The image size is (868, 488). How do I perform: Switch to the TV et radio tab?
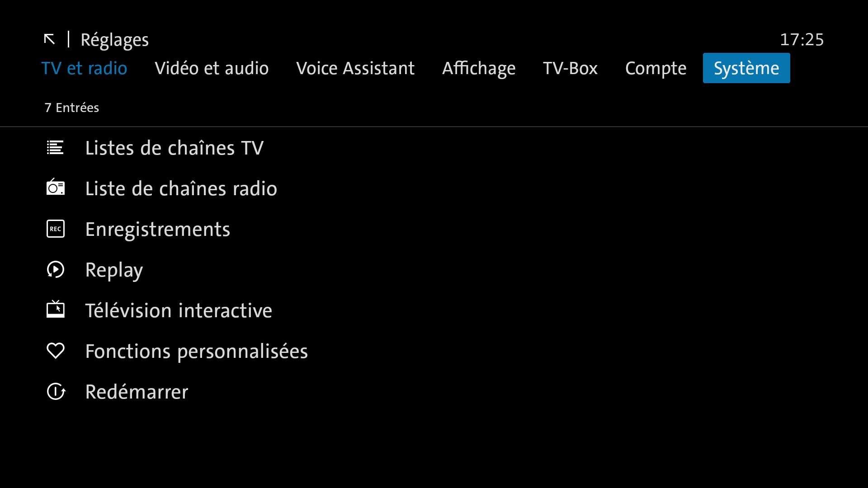(x=84, y=68)
